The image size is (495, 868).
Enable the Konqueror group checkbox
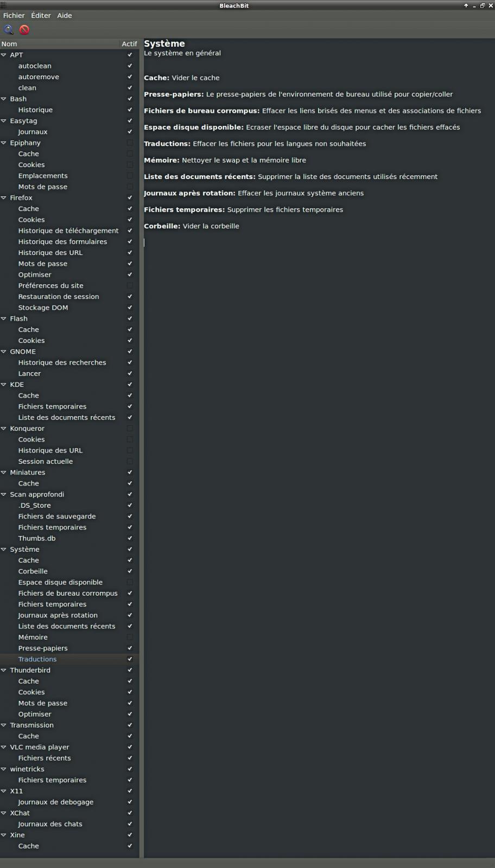[130, 429]
